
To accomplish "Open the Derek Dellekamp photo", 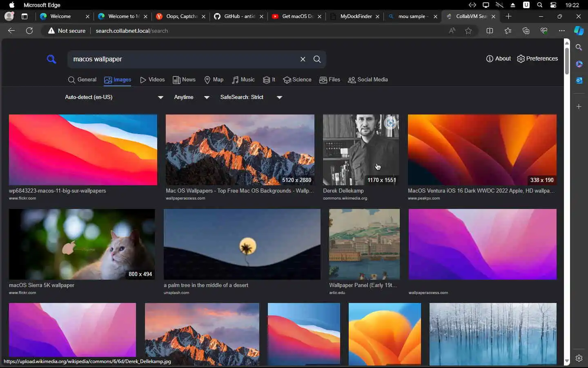I will pyautogui.click(x=361, y=150).
